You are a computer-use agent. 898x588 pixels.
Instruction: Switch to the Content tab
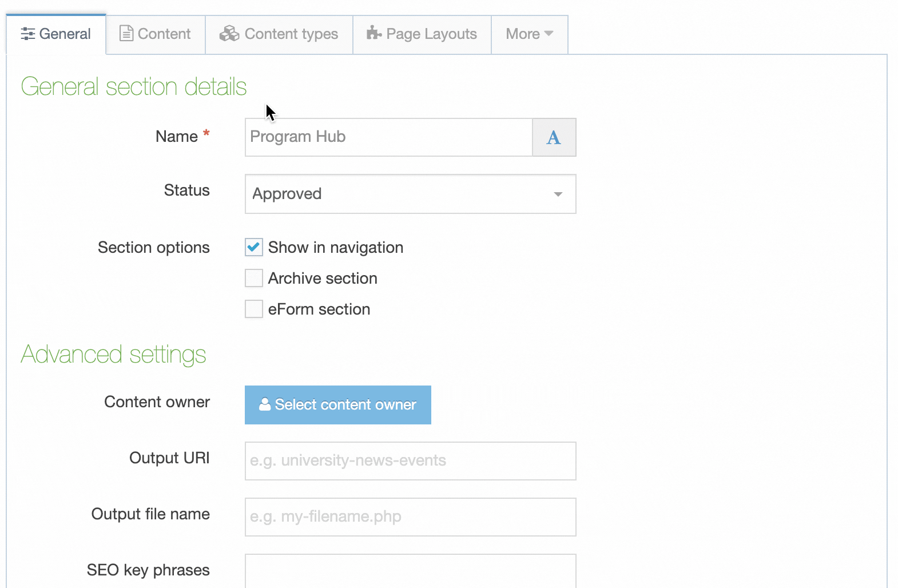point(156,34)
